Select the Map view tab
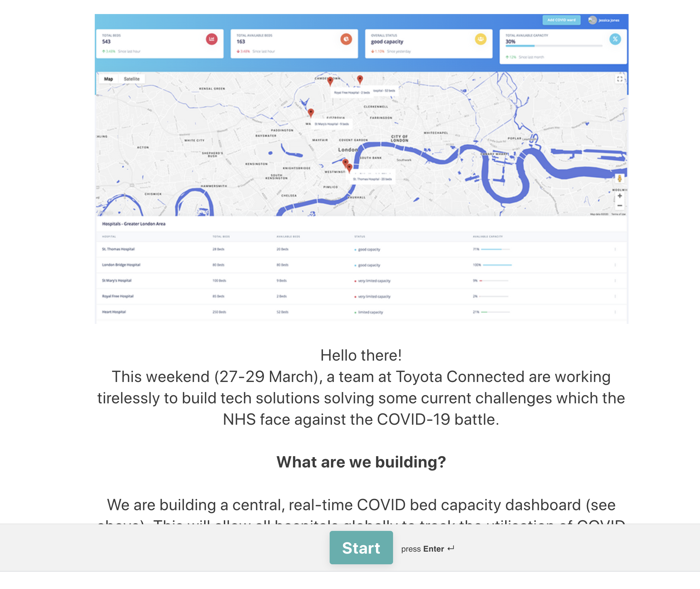 pos(108,79)
